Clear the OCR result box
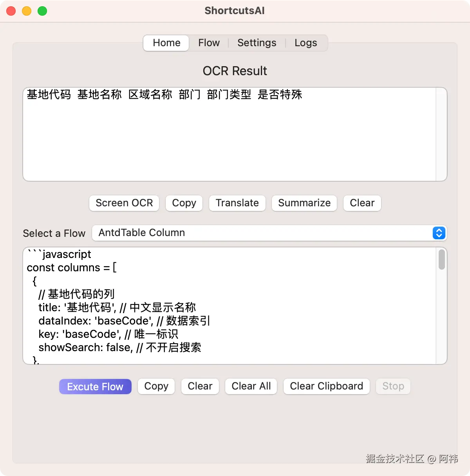Screen dimensions: 470x476 362,203
